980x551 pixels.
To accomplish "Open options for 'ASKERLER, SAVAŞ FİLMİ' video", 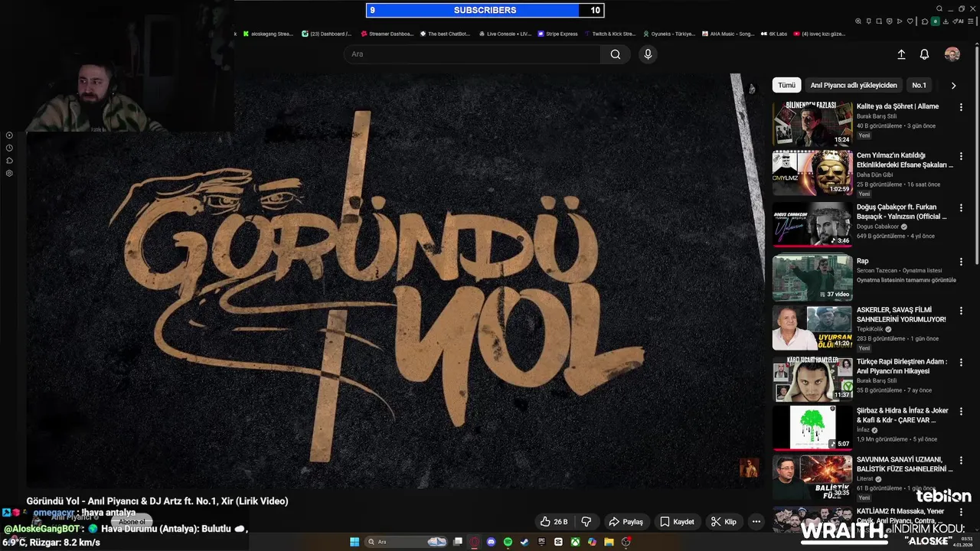I will point(961,311).
